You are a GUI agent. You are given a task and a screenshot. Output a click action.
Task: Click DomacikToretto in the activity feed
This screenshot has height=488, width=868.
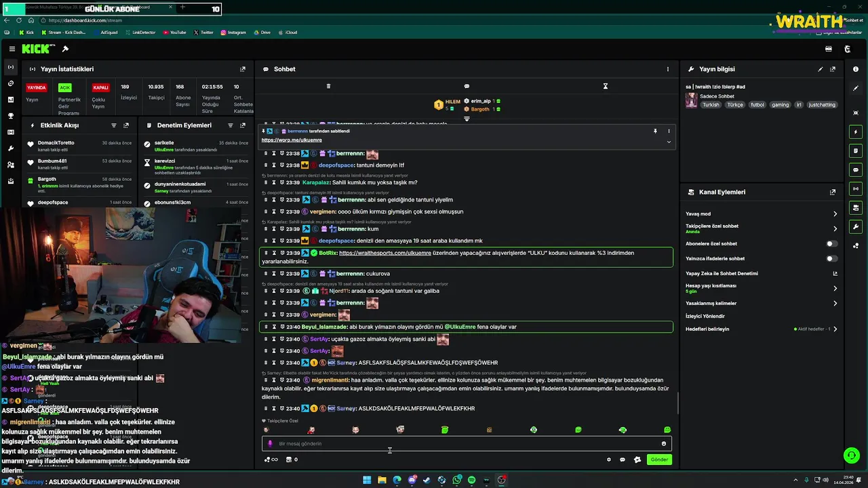pyautogui.click(x=56, y=142)
